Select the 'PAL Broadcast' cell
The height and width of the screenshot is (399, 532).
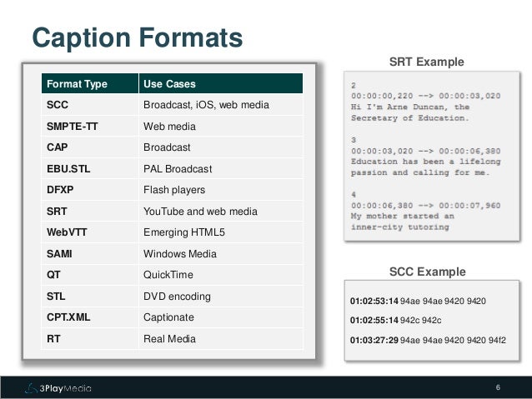click(x=221, y=168)
